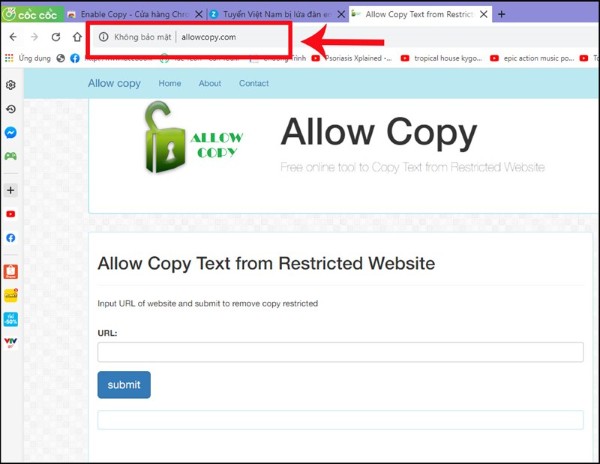The height and width of the screenshot is (464, 600).
Task: Open a new tab with plus button
Action: (x=502, y=15)
